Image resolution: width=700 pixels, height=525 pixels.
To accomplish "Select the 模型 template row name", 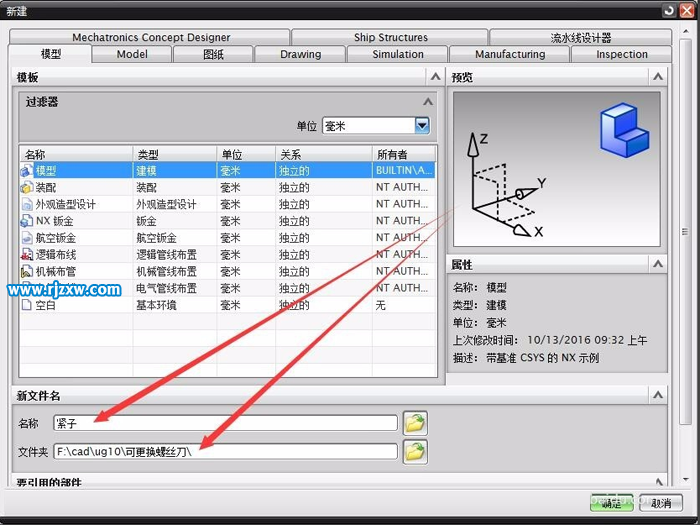I will point(46,171).
